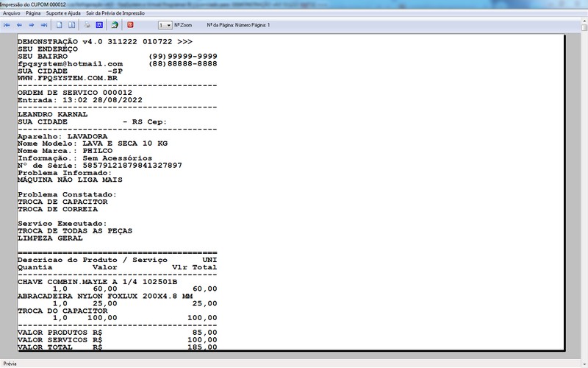Close preview with red power icon
This screenshot has width=588, height=368.
(130, 25)
